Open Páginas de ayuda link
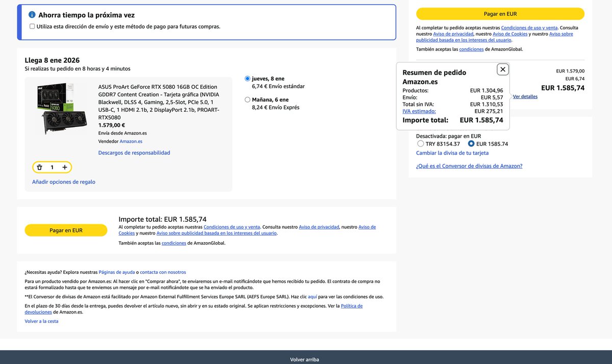Viewport: 612px width, 364px height. pos(117,272)
